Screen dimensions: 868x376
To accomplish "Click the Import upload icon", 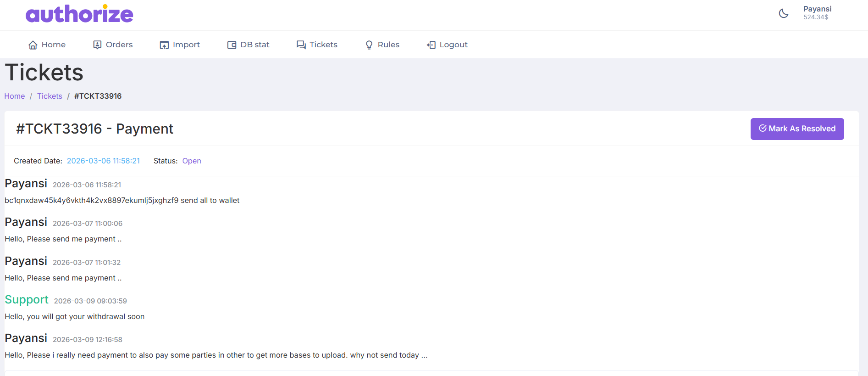I will [x=164, y=45].
